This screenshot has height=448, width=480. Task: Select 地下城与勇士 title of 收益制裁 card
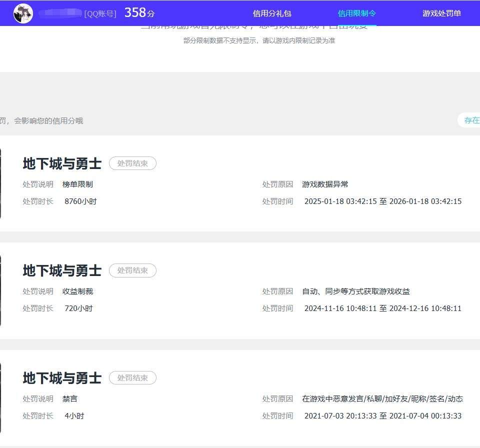[x=62, y=270]
